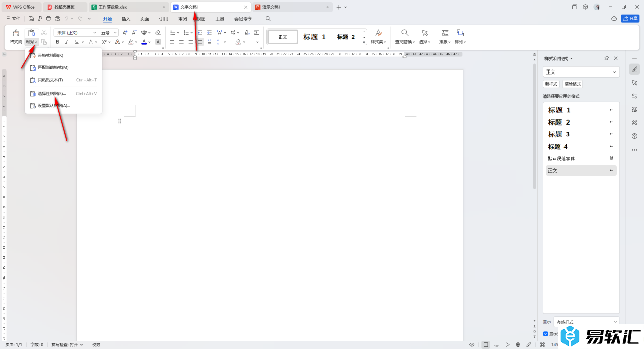Viewport: 644px width, 349px height.
Task: Toggle Strikethrough formatting
Action: (x=91, y=42)
